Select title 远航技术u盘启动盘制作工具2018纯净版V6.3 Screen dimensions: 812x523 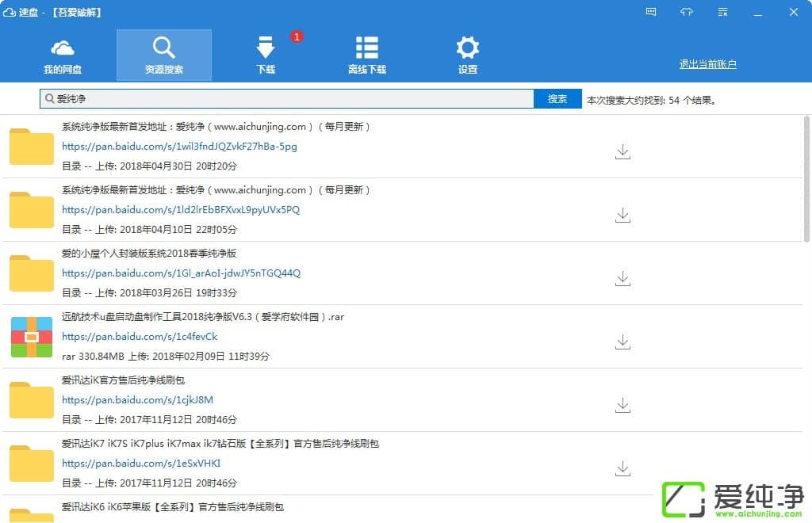[x=203, y=317]
